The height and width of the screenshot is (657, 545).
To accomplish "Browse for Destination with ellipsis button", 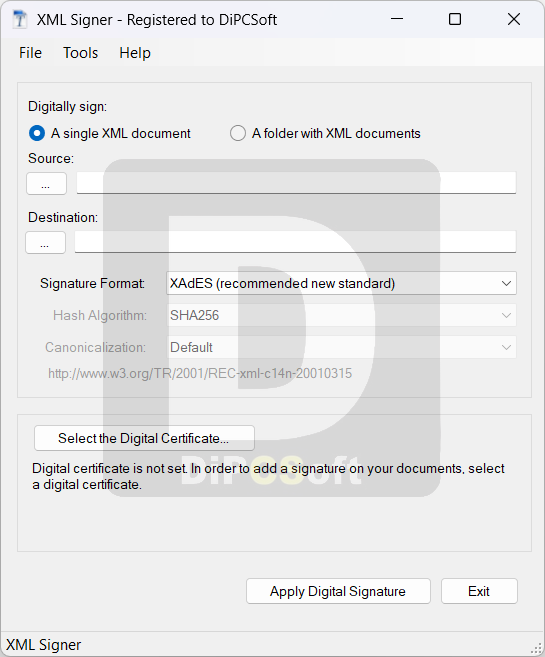I will click(x=45, y=243).
